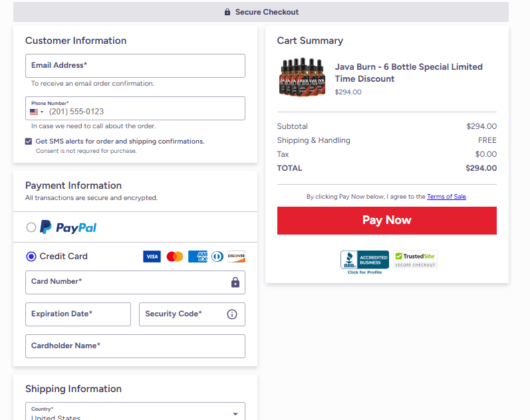Open the Terms of Sale link
This screenshot has height=420, width=530.
click(x=446, y=196)
